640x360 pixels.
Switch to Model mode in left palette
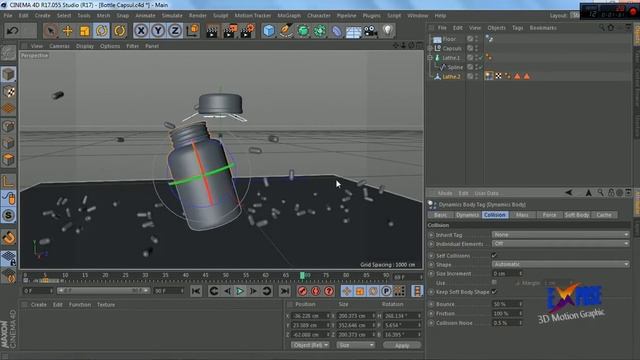9,74
